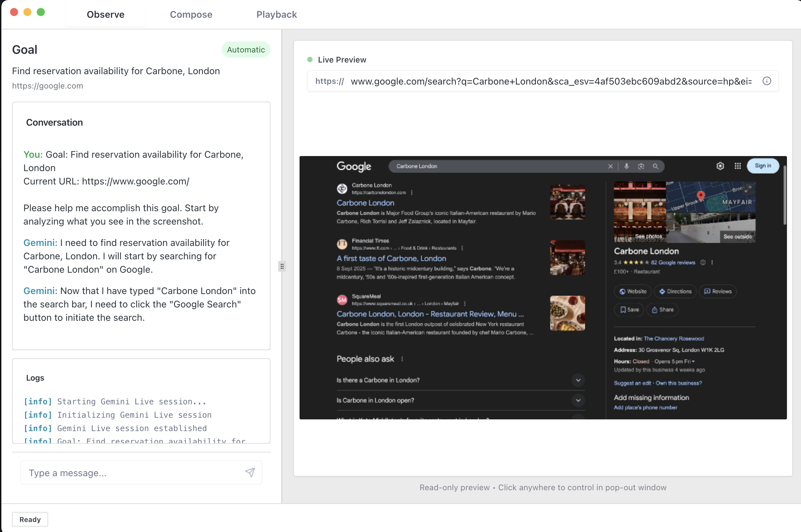Open the three-dot menu on Carbone London result
This screenshot has height=532, width=801.
point(412,192)
